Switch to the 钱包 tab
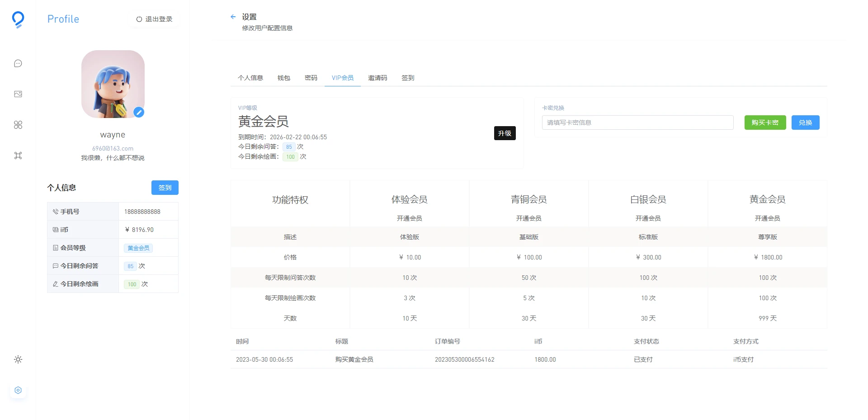868x420 pixels. pos(284,78)
